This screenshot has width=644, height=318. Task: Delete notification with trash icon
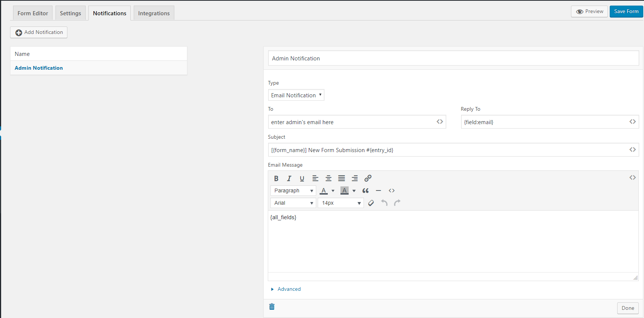point(272,306)
